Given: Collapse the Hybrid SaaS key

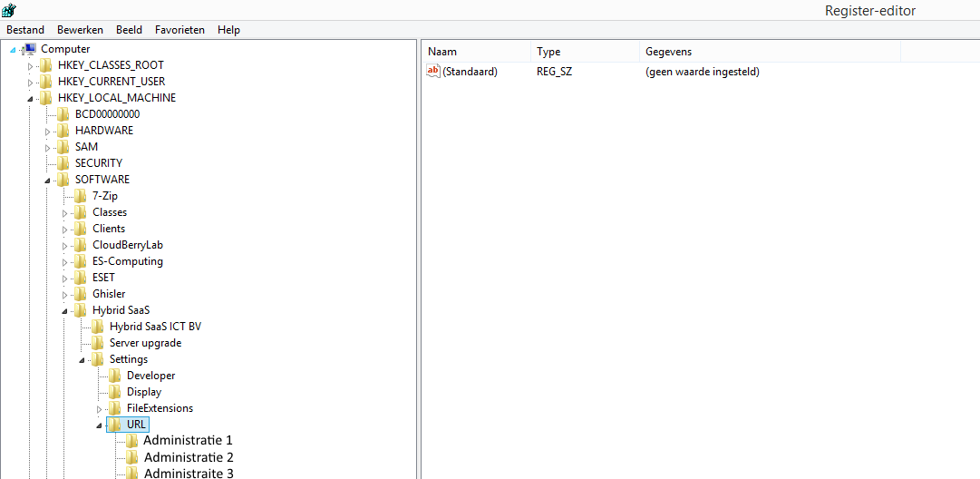Looking at the screenshot, I should click(x=64, y=311).
